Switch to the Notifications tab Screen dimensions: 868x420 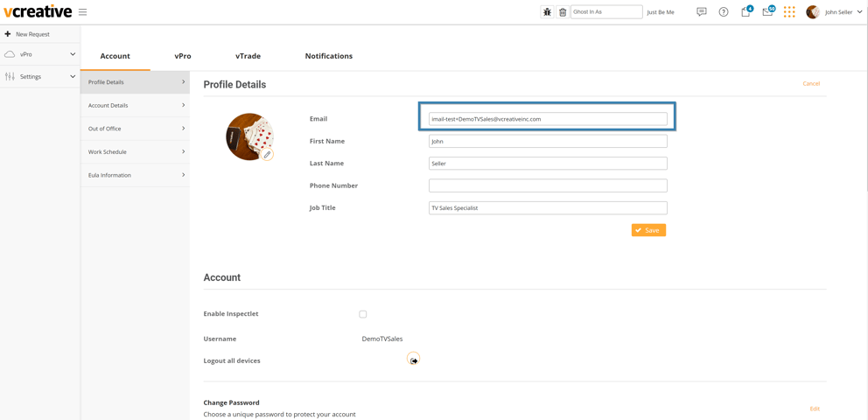pos(329,56)
